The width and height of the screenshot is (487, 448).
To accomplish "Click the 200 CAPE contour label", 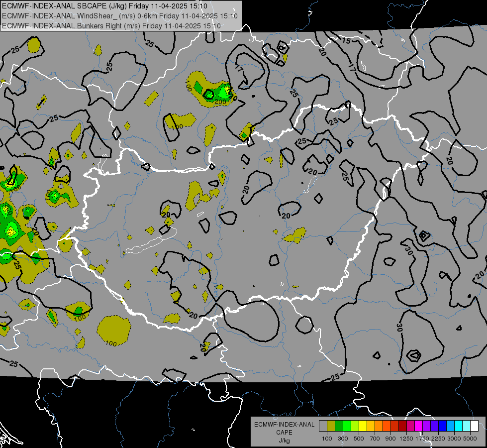I will click(220, 102).
